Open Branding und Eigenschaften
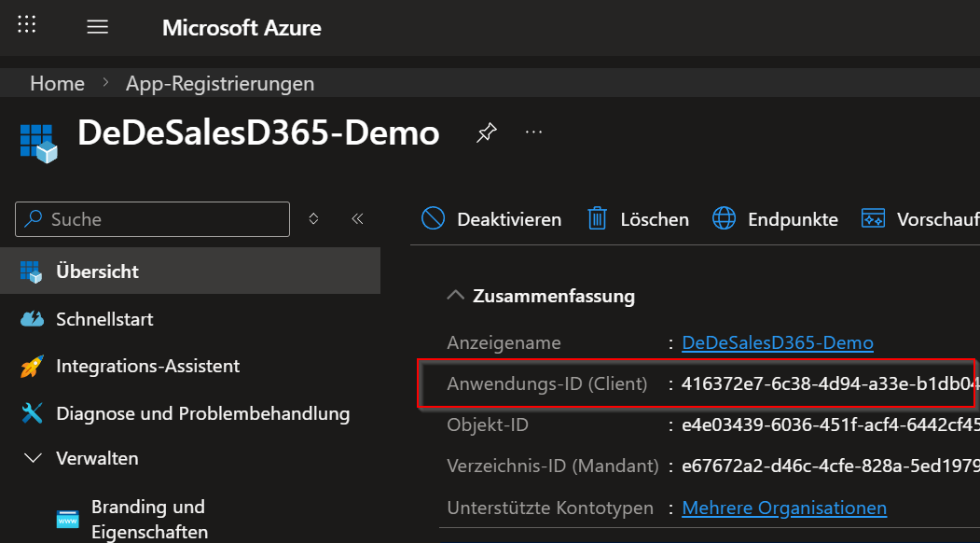Image resolution: width=980 pixels, height=543 pixels. point(149,519)
